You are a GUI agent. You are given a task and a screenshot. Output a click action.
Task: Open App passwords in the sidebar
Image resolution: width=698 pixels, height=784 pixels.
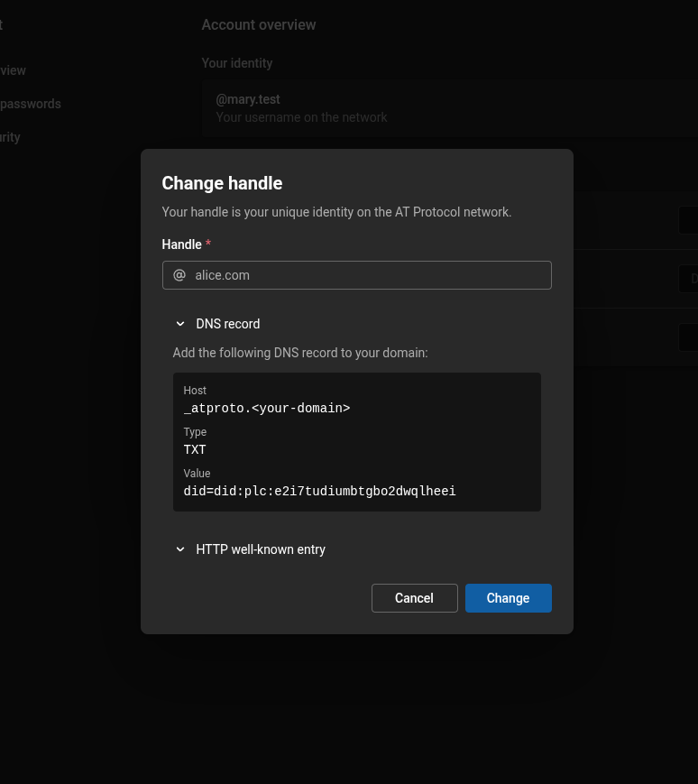coord(31,104)
